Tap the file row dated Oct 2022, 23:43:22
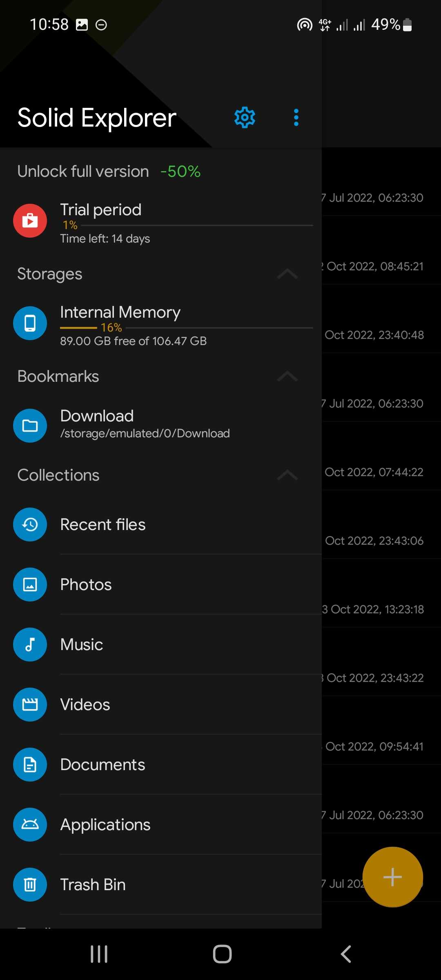This screenshot has width=441, height=980. (x=381, y=662)
